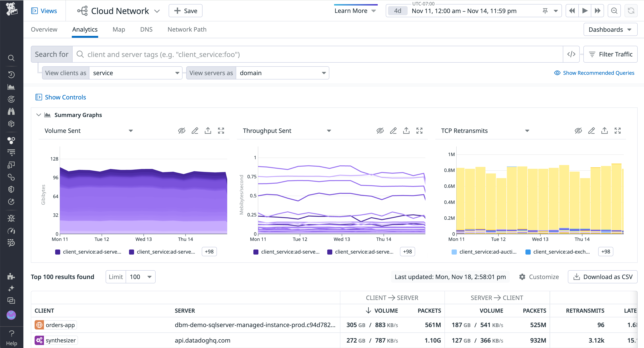Collapse the Summary Graphs section
Viewport: 644px width, 348px height.
(39, 115)
